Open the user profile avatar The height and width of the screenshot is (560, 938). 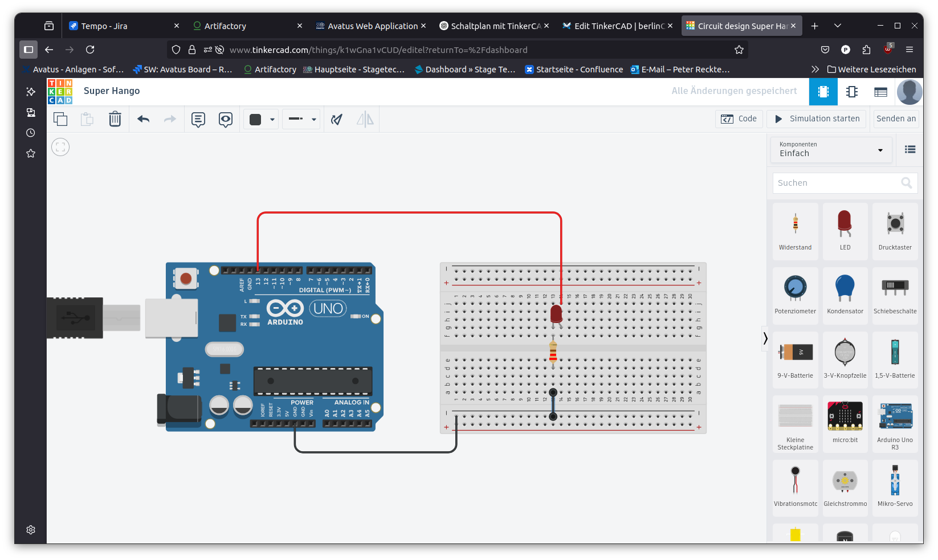(910, 92)
